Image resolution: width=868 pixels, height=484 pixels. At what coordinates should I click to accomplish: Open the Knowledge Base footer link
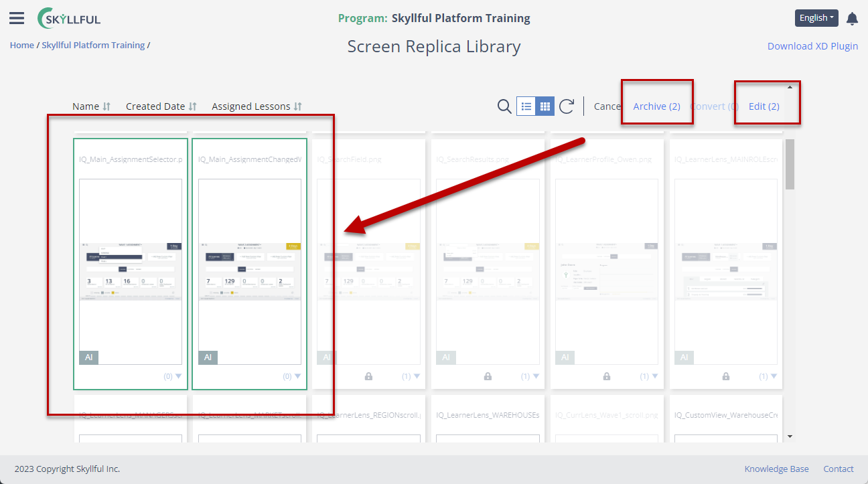coord(777,469)
